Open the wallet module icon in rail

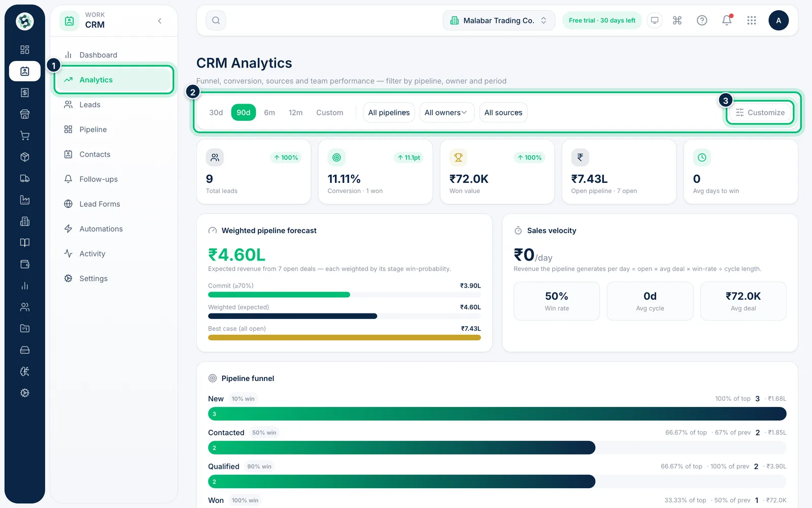25,264
